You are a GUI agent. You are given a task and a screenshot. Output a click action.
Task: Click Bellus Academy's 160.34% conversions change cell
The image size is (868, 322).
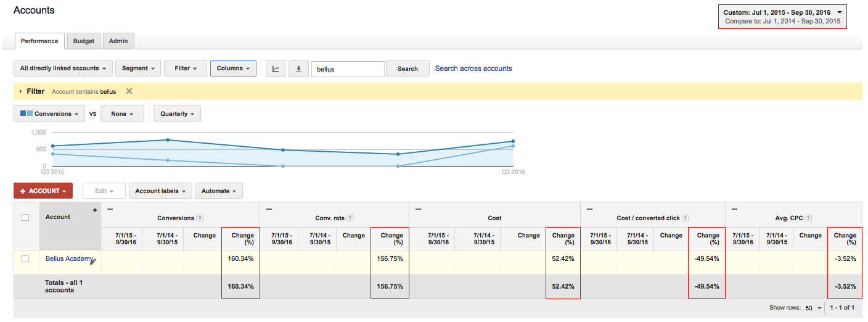pyautogui.click(x=241, y=262)
